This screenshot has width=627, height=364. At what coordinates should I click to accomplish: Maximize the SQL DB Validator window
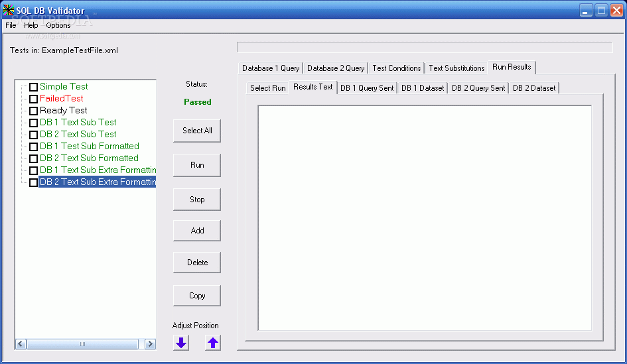tap(601, 10)
